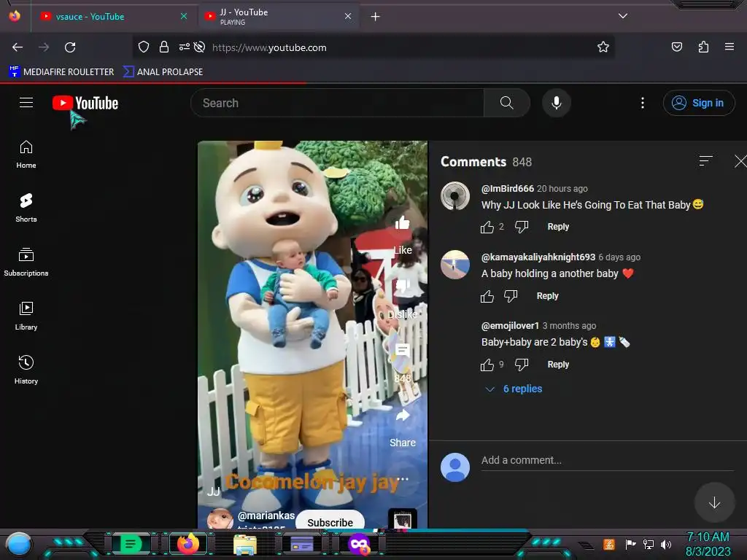Open comment sort options
747x560 pixels.
(705, 161)
